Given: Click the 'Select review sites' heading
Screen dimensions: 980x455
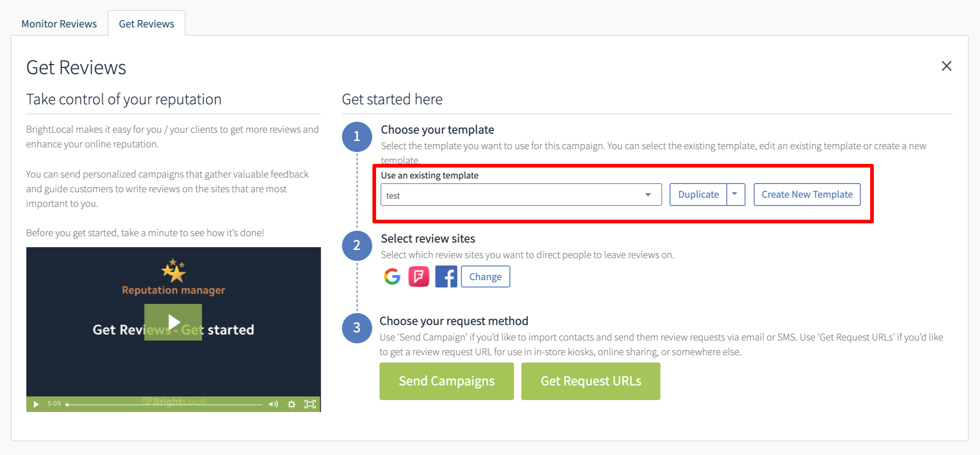Looking at the screenshot, I should click(428, 238).
